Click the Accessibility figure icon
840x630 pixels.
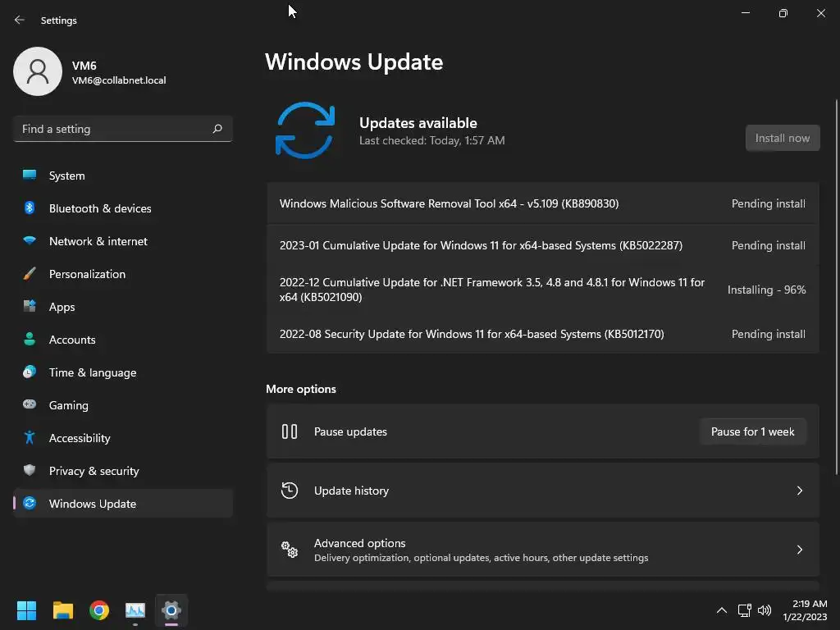point(30,438)
